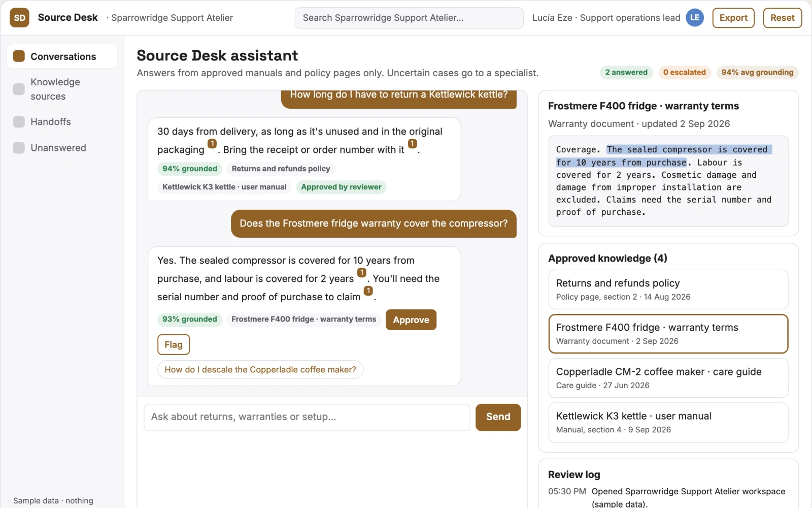Open citation marker after 'covered for 2 years'

tap(362, 273)
